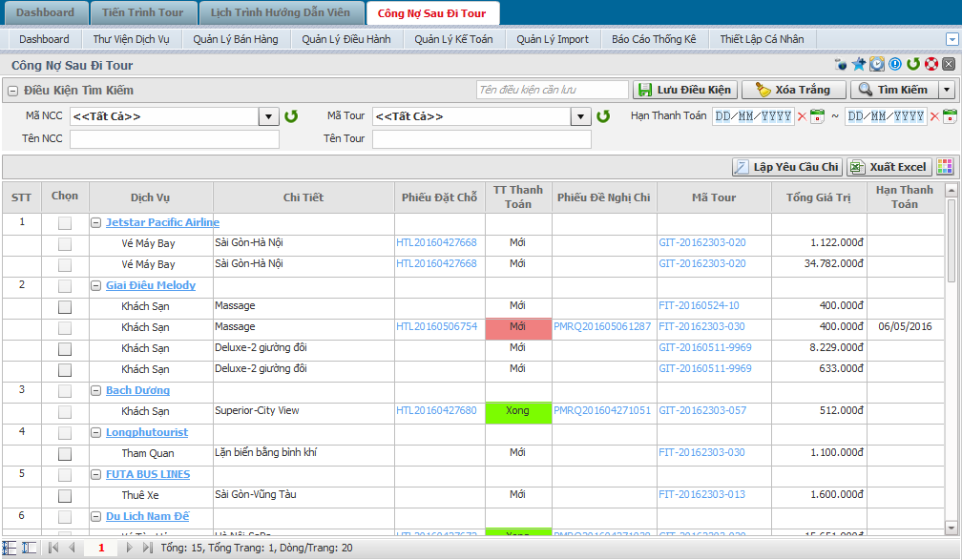Open booking link HTL20160427680
This screenshot has width=962, height=560.
436,411
